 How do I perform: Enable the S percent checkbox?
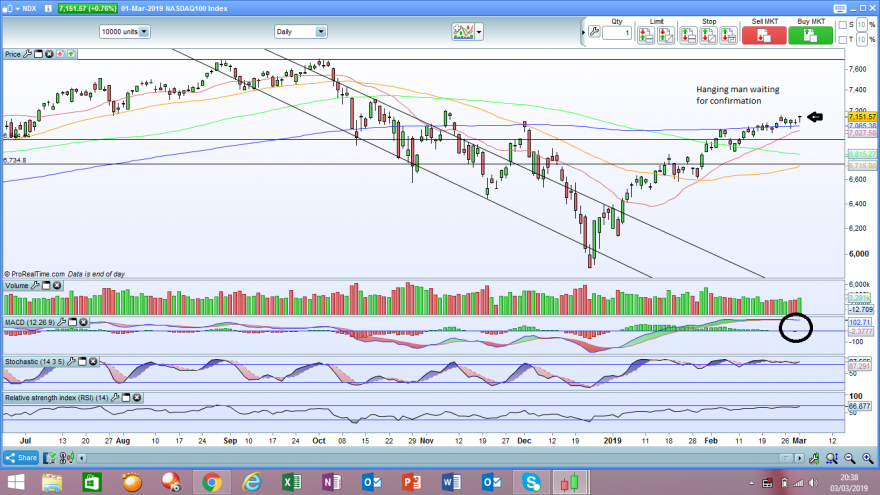point(842,25)
